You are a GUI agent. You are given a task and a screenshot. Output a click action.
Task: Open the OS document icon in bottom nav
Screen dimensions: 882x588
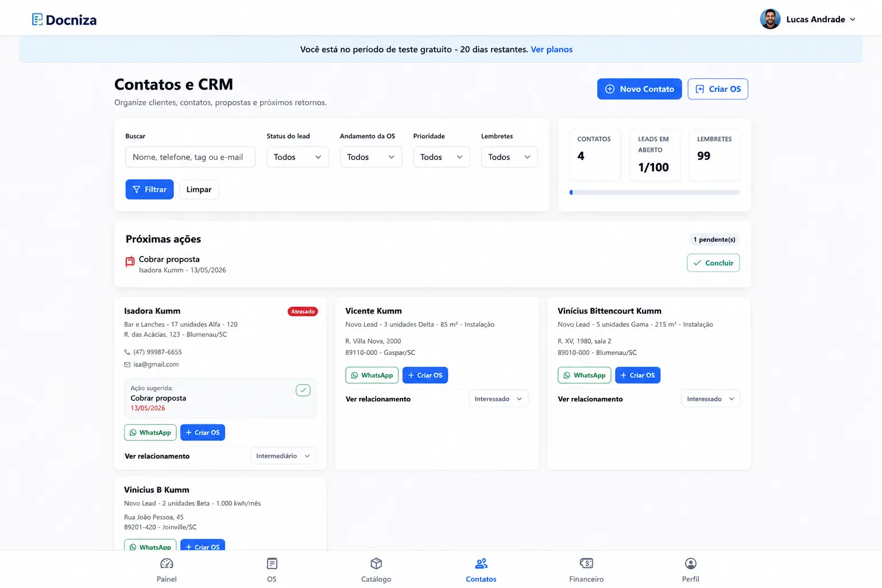272,563
